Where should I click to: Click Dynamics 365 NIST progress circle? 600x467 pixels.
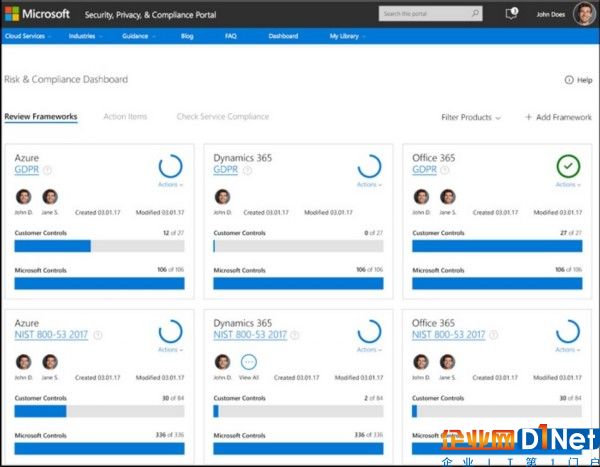coord(369,331)
